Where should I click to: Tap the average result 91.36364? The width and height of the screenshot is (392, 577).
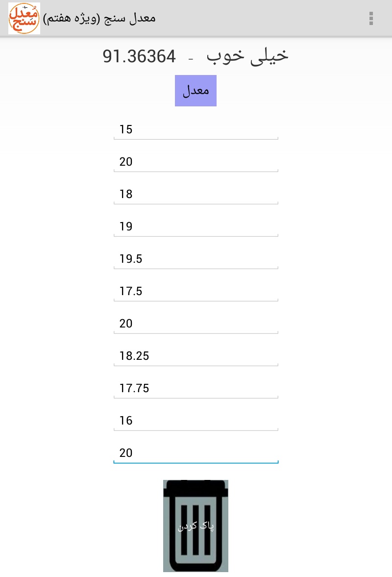tap(139, 57)
